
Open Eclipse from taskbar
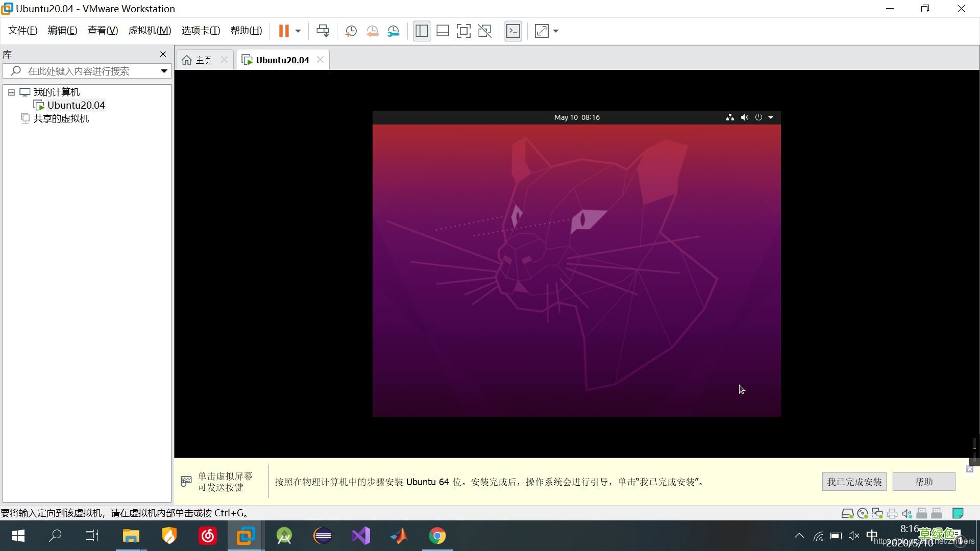click(323, 536)
